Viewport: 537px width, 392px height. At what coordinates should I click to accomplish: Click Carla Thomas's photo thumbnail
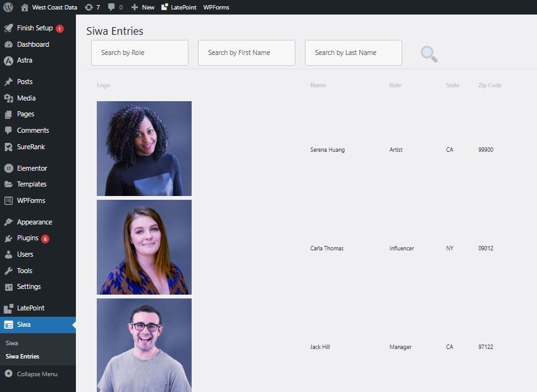[144, 247]
